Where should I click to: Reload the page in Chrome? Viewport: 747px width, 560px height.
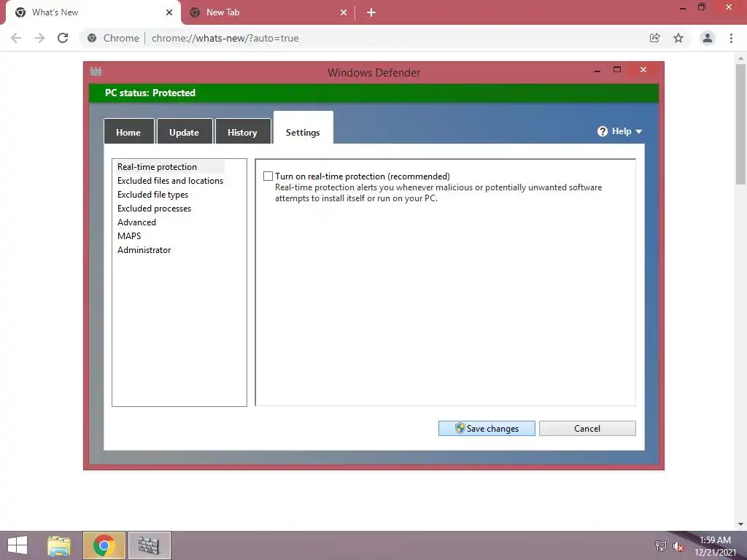coord(63,38)
